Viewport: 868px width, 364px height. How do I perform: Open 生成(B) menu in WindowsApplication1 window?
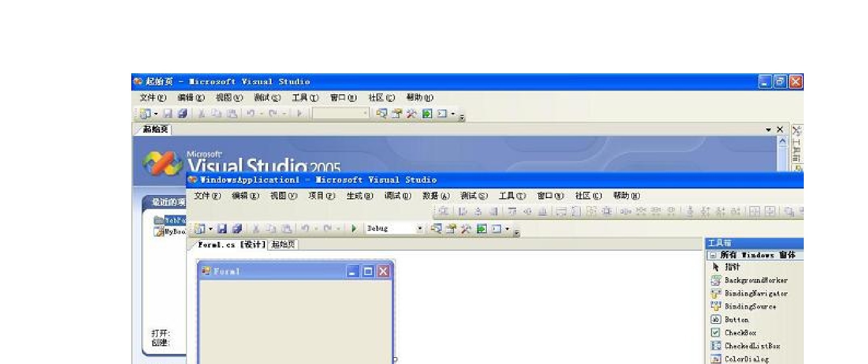360,196
